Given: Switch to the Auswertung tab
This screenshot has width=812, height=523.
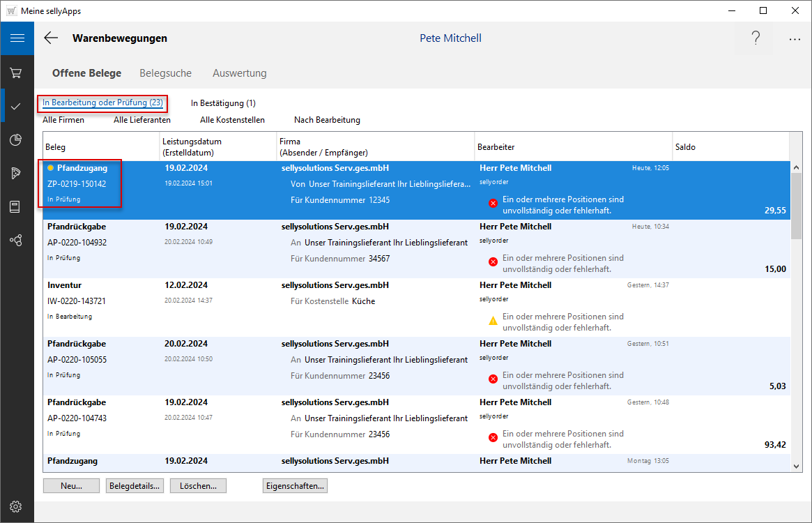Looking at the screenshot, I should click(239, 73).
